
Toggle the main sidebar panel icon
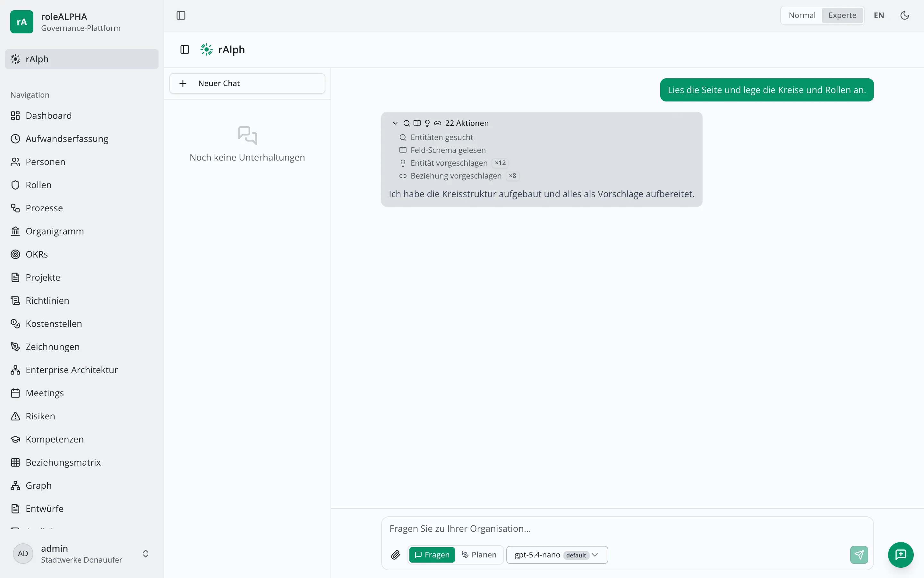(181, 15)
